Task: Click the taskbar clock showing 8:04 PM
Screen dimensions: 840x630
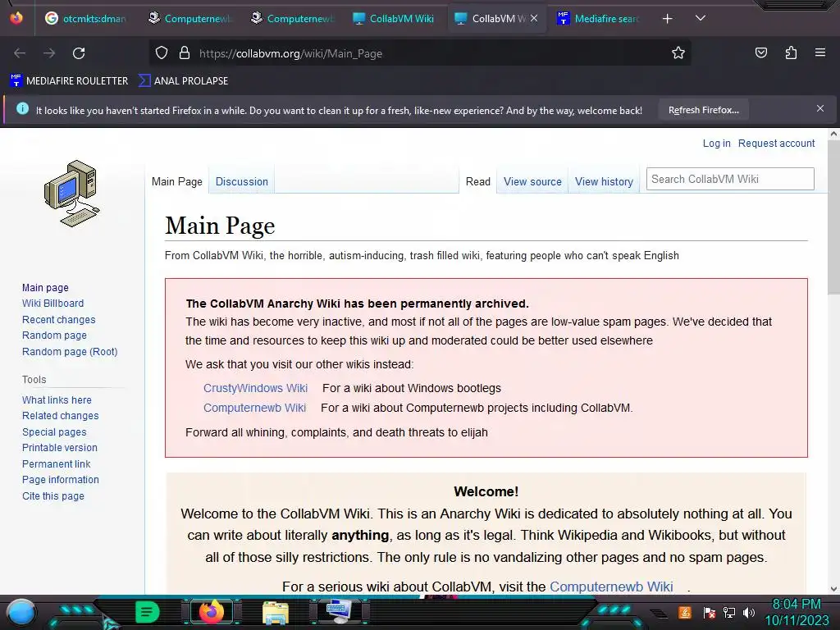Action: 796,605
